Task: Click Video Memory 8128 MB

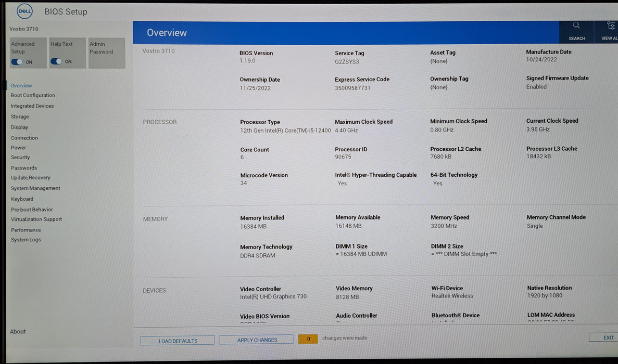Action: click(348, 297)
